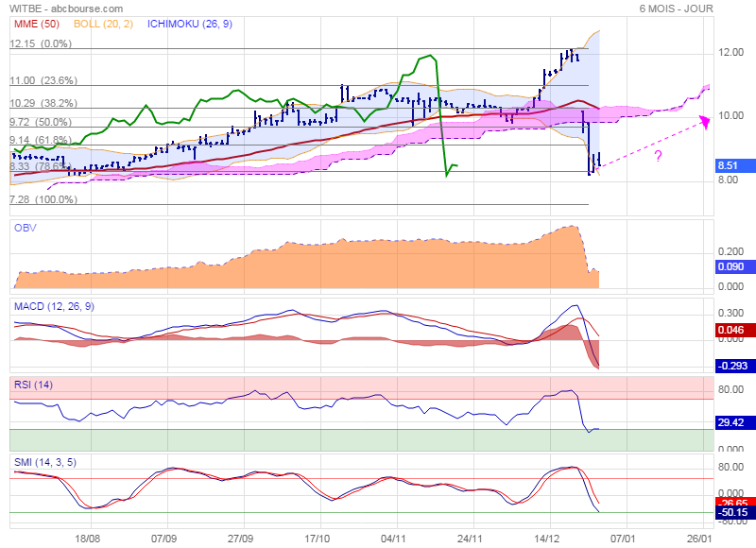Click the magenta projection arrowhead
The width and height of the screenshot is (756, 548).
click(704, 122)
